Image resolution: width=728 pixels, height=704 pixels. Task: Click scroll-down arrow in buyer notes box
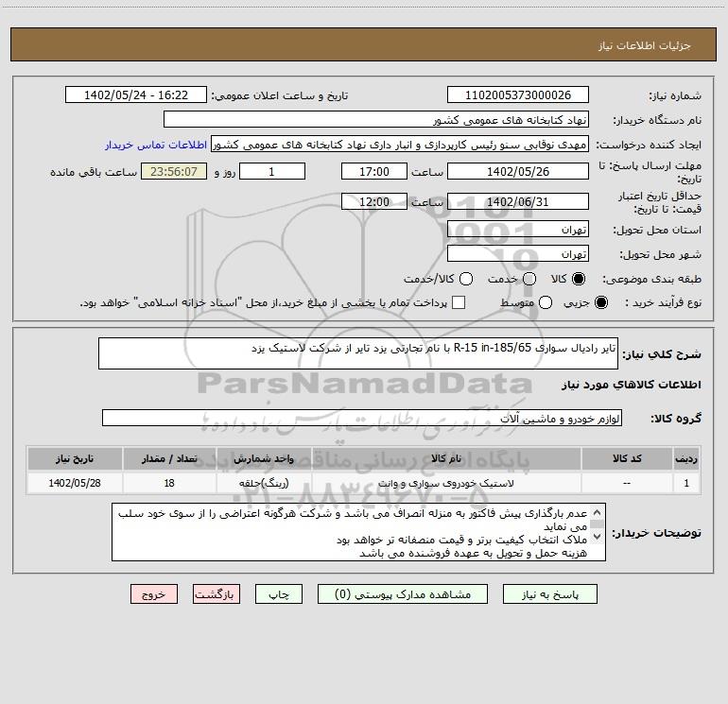point(598,537)
